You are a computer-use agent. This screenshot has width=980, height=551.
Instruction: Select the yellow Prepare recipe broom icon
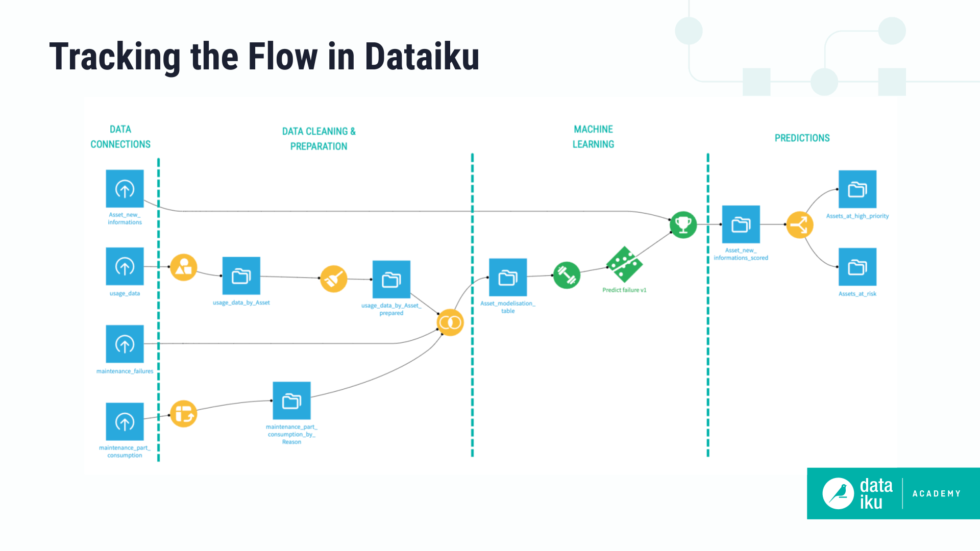pos(334,279)
